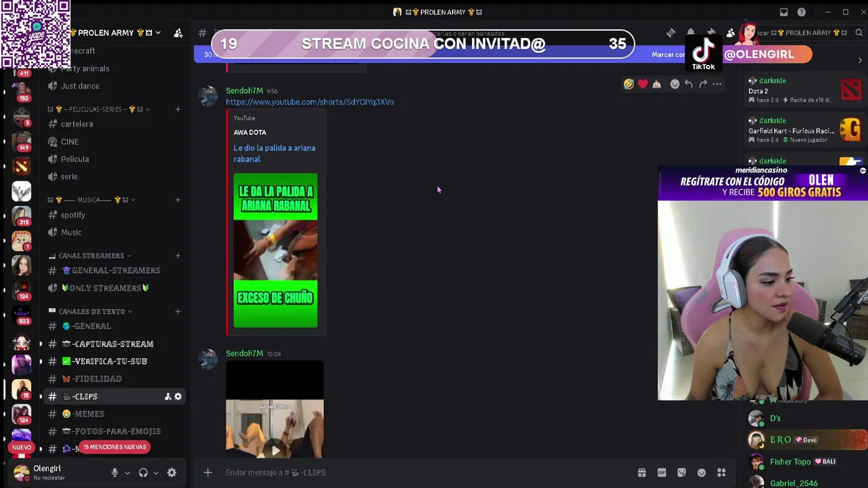Image resolution: width=868 pixels, height=488 pixels.
Task: Toggle headphone deafen
Action: click(143, 472)
